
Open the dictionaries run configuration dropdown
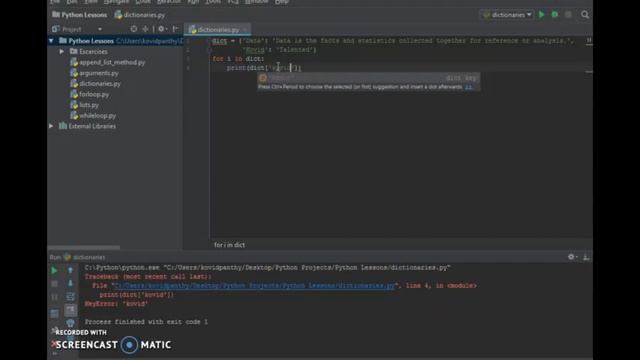[x=507, y=15]
